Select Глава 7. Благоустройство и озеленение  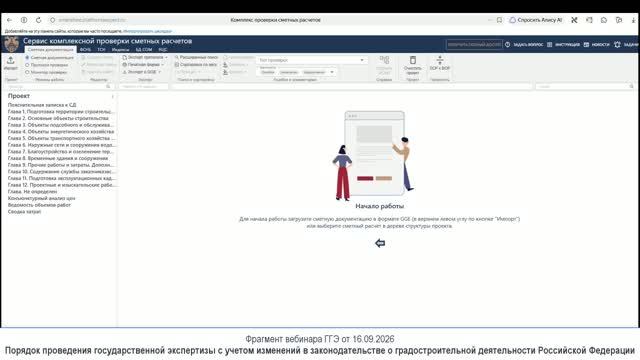(60, 151)
